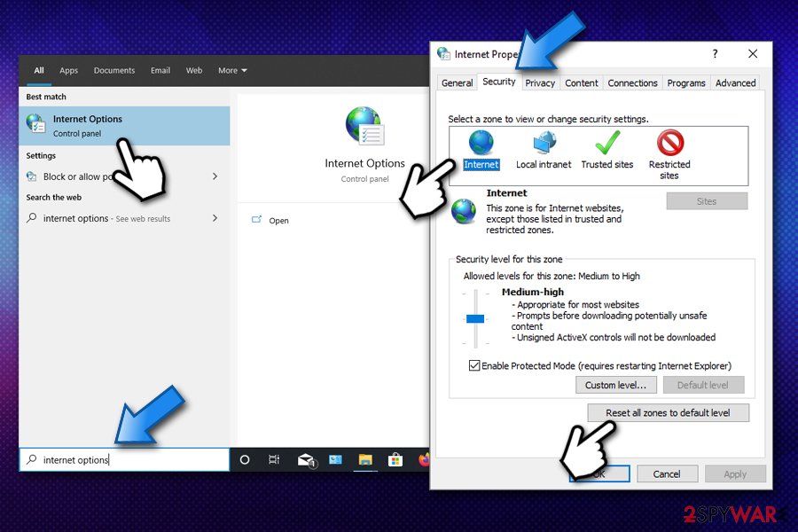Click Open link in the preview pane

tap(278, 221)
